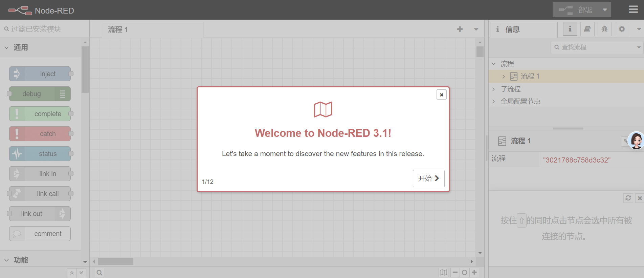
Task: Zoom out with the minus button
Action: (455, 273)
